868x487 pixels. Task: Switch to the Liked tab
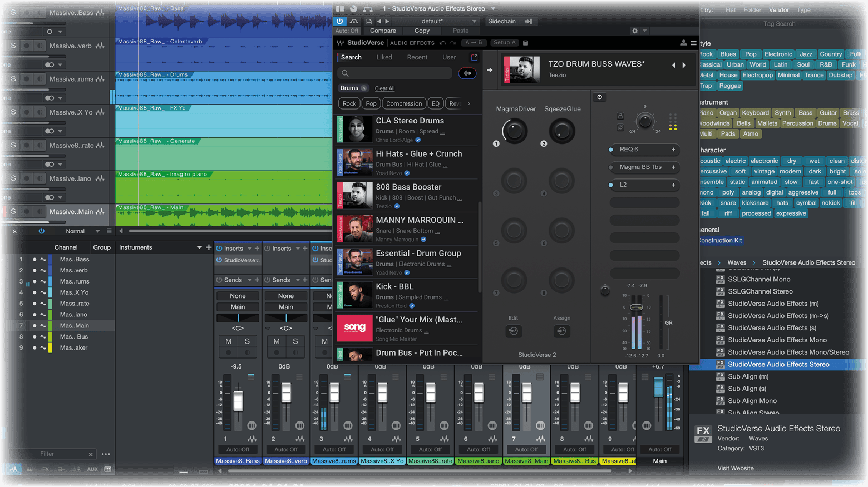tap(384, 57)
